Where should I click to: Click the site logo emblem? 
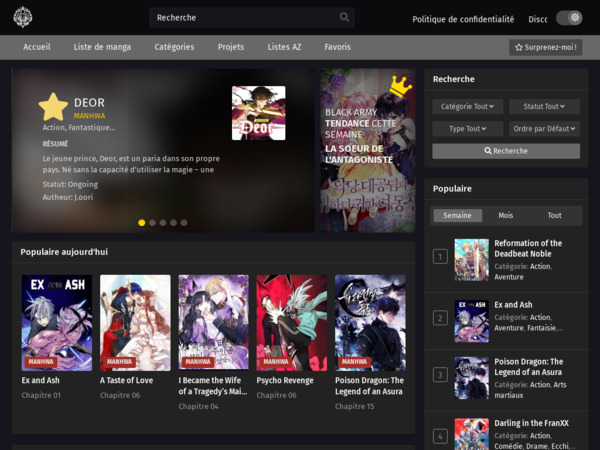23,17
